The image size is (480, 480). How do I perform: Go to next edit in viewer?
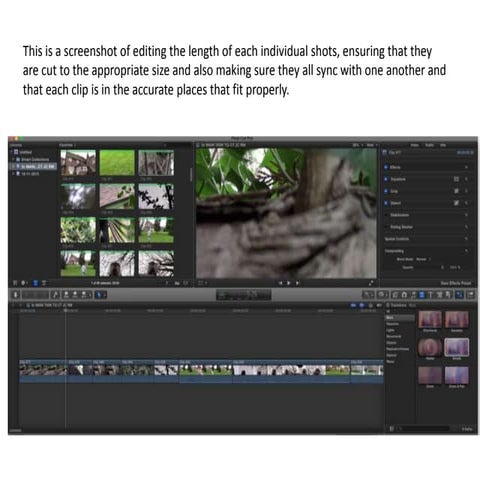297,283
